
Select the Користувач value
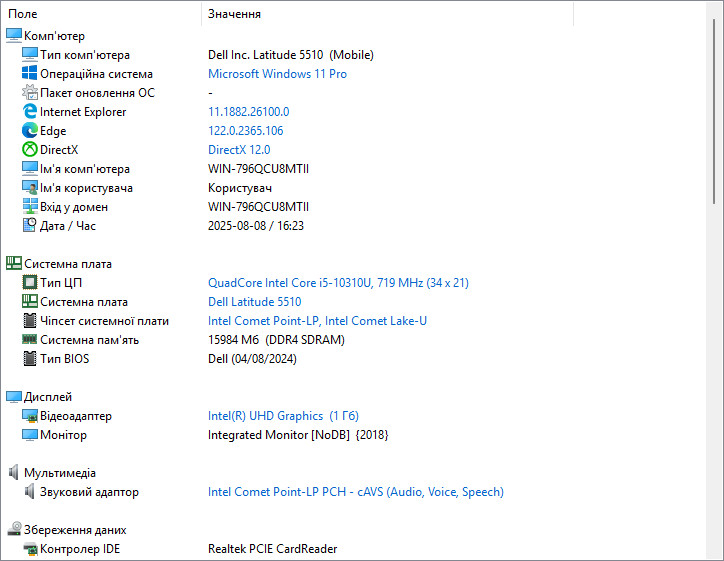coord(240,188)
